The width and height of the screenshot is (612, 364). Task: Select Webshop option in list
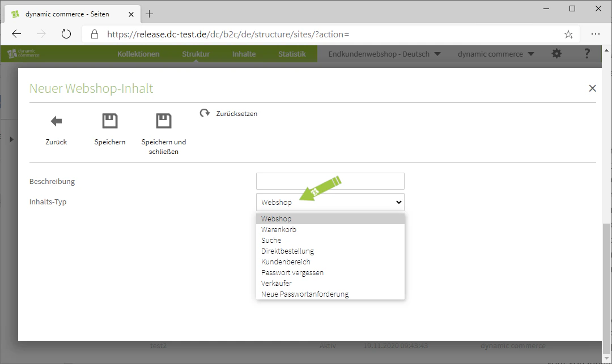pyautogui.click(x=330, y=219)
